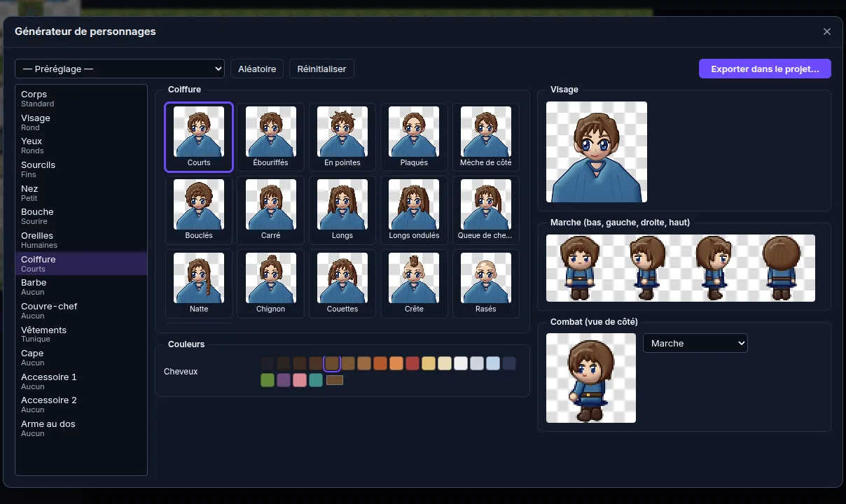The height and width of the screenshot is (504, 846).
Task: Pick the orange hair color swatch
Action: point(396,363)
